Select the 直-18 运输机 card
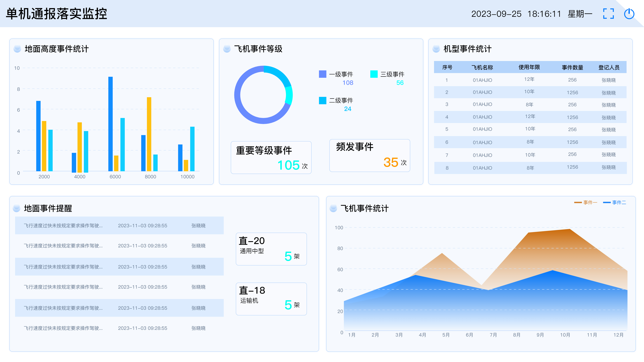 (271, 299)
